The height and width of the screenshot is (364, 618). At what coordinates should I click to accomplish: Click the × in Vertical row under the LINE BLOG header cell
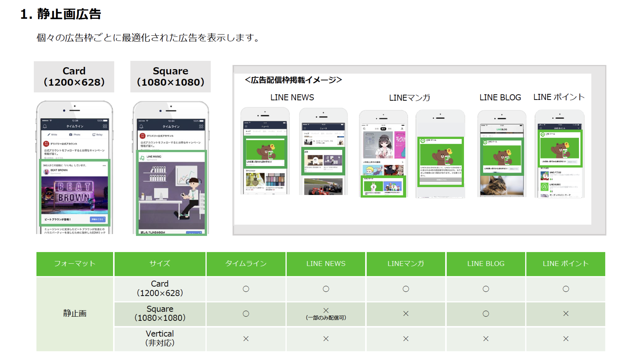point(486,339)
